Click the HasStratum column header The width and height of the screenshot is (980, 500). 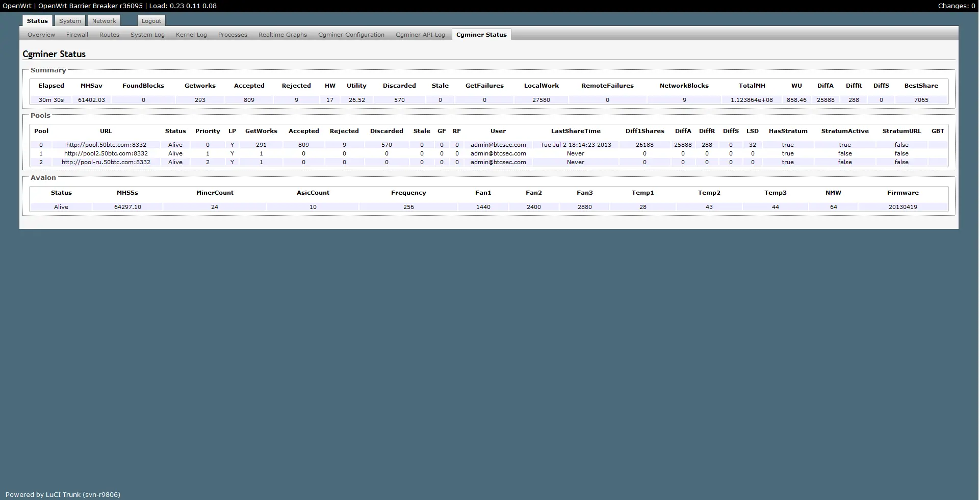pos(788,131)
